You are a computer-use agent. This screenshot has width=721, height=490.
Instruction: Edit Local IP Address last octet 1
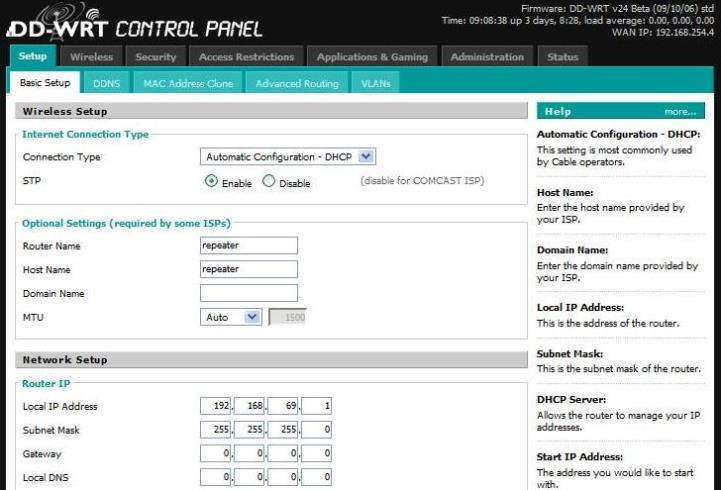(x=316, y=406)
